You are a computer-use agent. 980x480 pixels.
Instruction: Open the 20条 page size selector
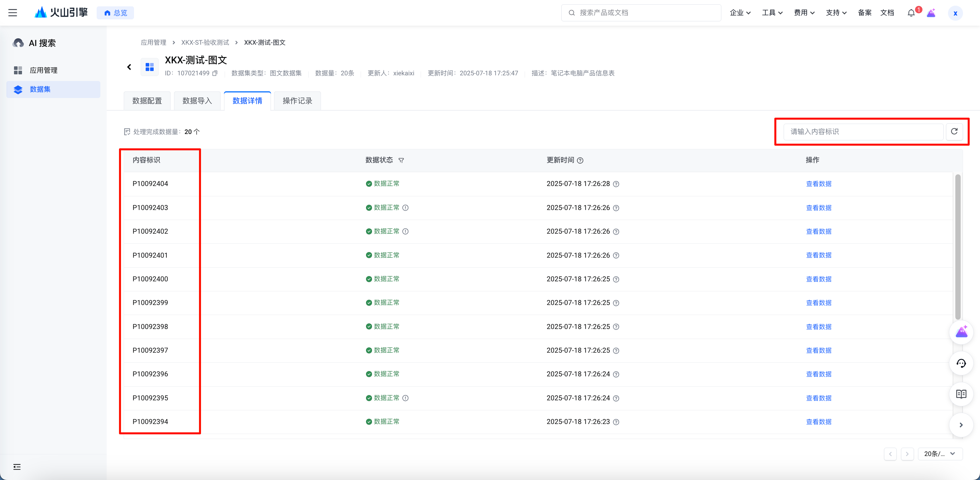[x=940, y=453]
